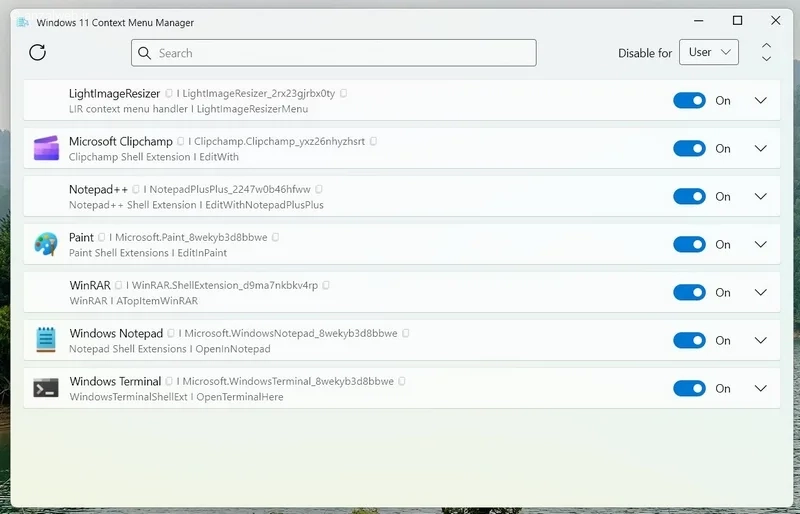The image size is (800, 514).
Task: Toggle the Windows Terminal switch off
Action: point(689,388)
